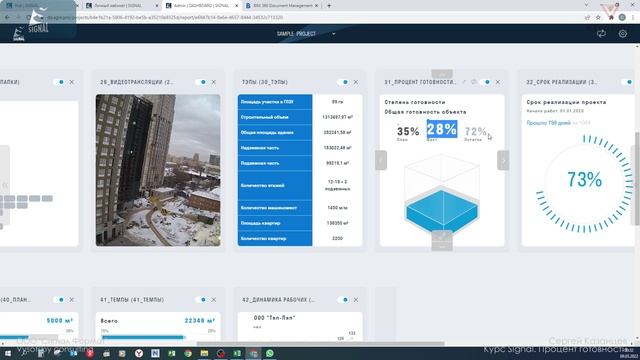
Task: Click ООО "Теп-Леп" chart title
Action: (x=274, y=318)
